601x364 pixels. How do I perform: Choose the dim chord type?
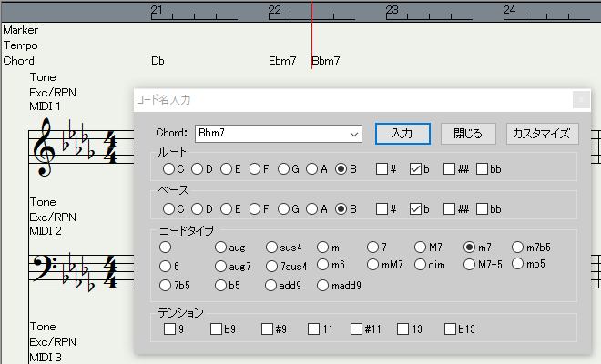point(420,266)
